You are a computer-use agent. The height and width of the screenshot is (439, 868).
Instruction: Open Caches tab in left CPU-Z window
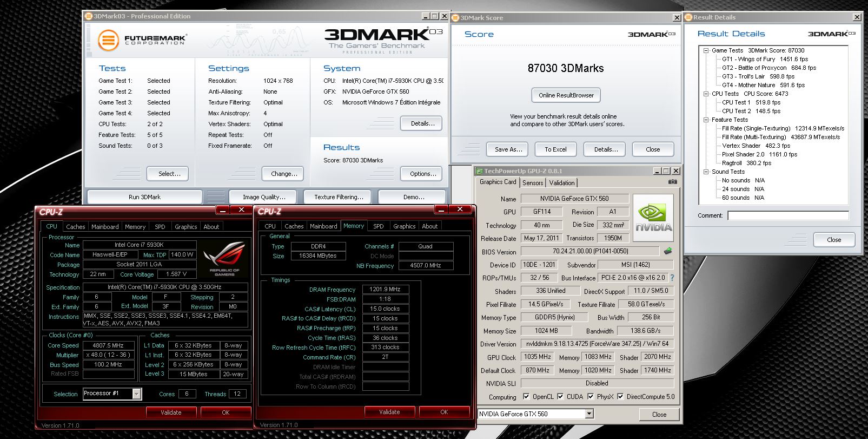click(76, 227)
